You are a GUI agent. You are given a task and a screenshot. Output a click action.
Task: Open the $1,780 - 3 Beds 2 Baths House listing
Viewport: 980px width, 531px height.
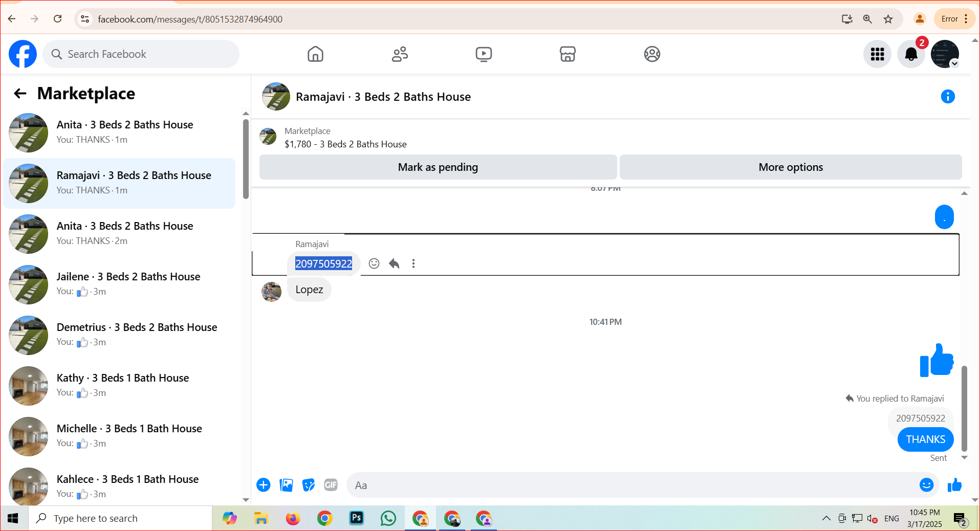pos(345,144)
